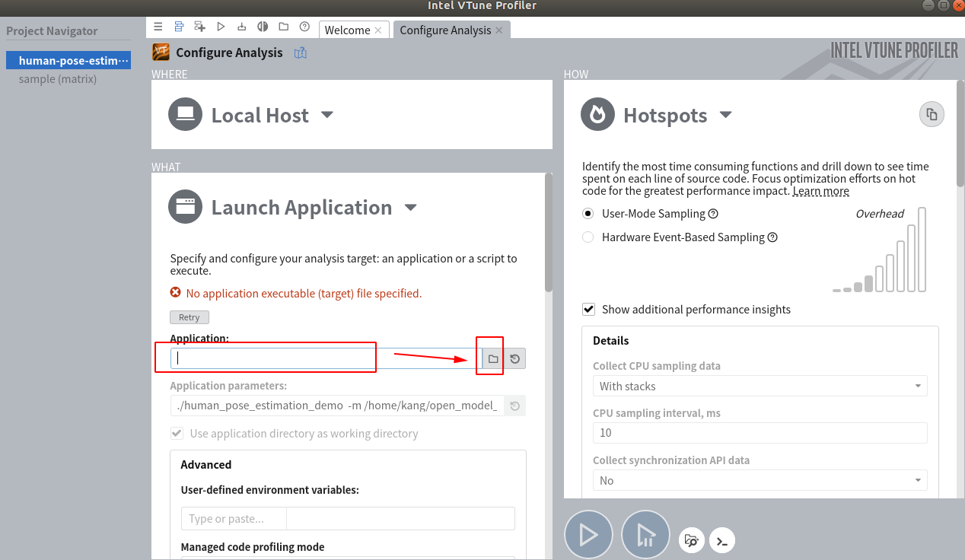
Task: Click the Configure Analysis play icon in toolbar
Action: (x=221, y=27)
